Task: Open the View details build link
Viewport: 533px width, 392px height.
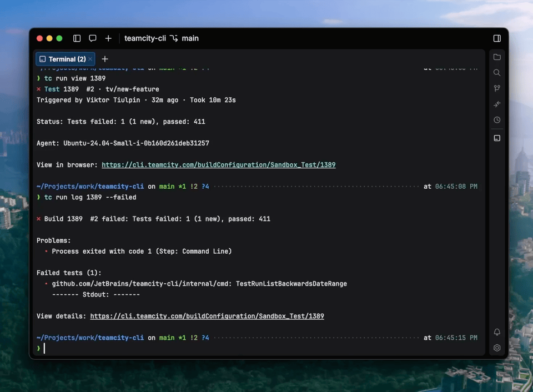Action: [207, 316]
